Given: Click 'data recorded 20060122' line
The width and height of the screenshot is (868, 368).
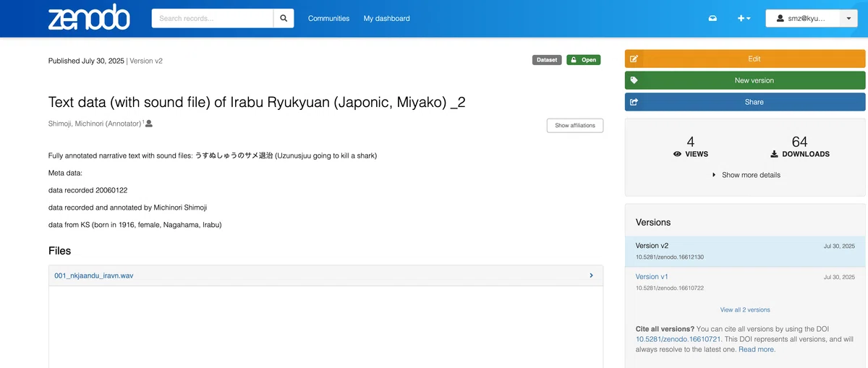Looking at the screenshot, I should pos(88,190).
